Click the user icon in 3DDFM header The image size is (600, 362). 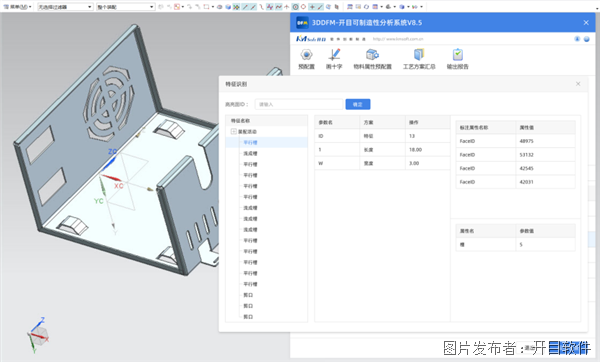pyautogui.click(x=577, y=39)
